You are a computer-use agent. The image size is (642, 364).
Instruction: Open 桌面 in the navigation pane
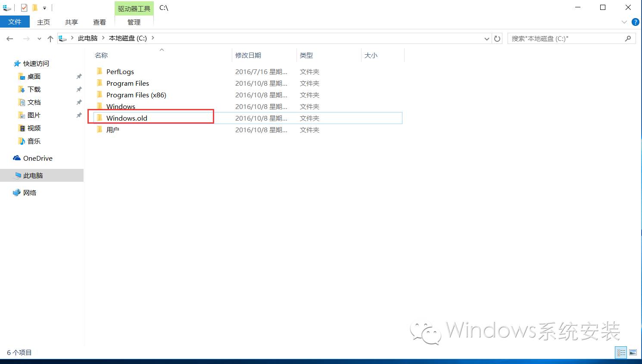[x=34, y=77]
